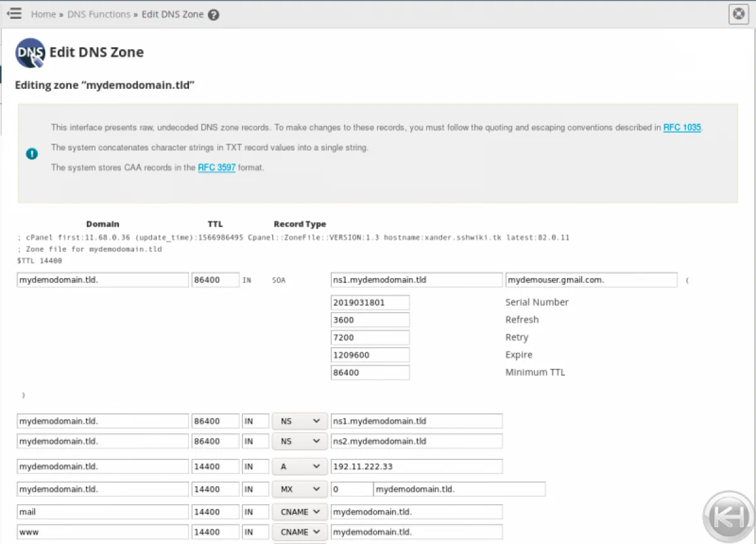The height and width of the screenshot is (544, 756).
Task: Expand record type dropdown for ns1 record
Action: click(x=299, y=421)
